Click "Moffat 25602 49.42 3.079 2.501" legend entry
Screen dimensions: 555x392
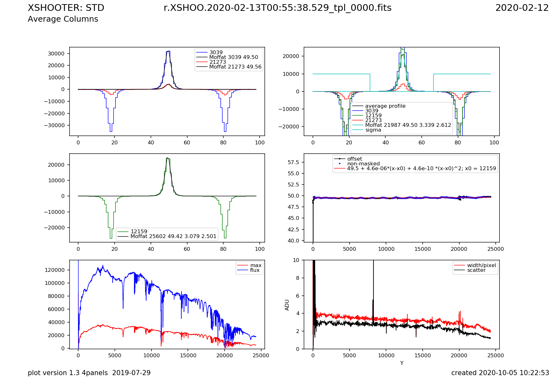(x=173, y=236)
